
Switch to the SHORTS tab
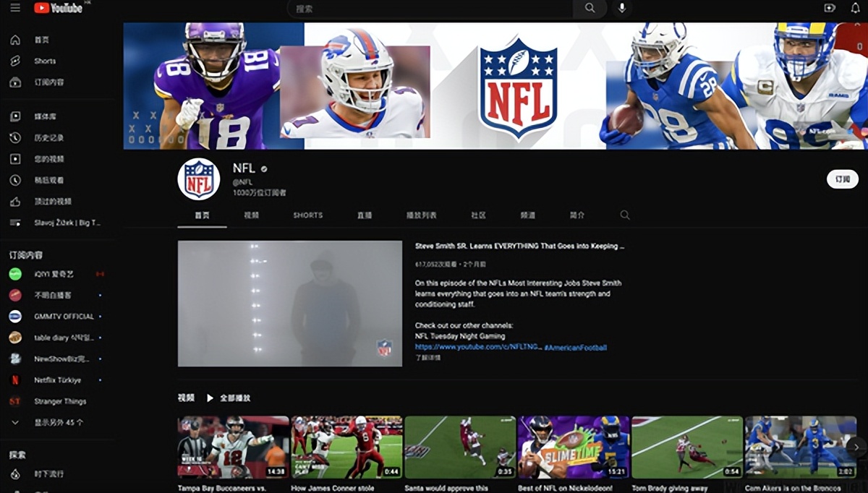point(307,215)
